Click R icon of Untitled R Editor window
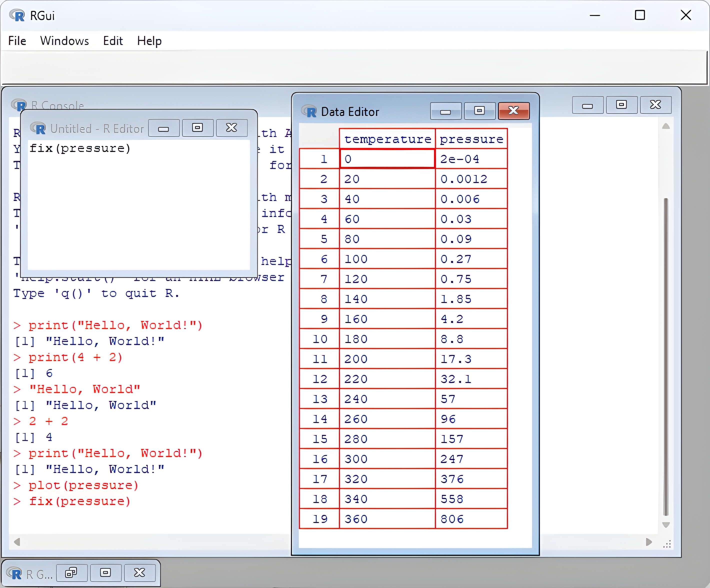710x588 pixels. [38, 128]
